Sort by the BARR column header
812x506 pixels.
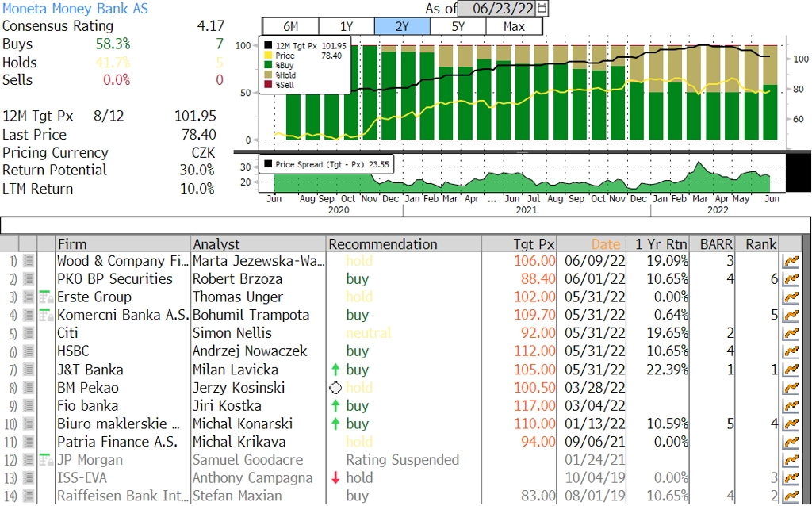coord(713,244)
